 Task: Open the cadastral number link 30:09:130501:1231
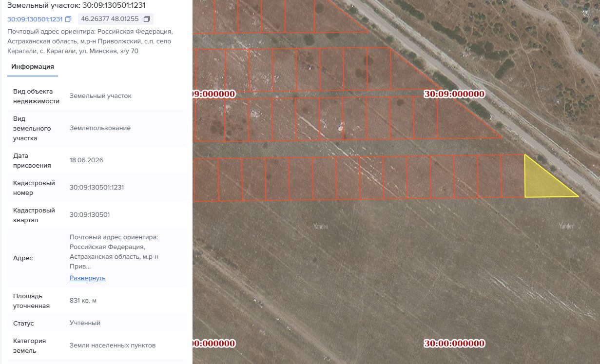[35, 19]
